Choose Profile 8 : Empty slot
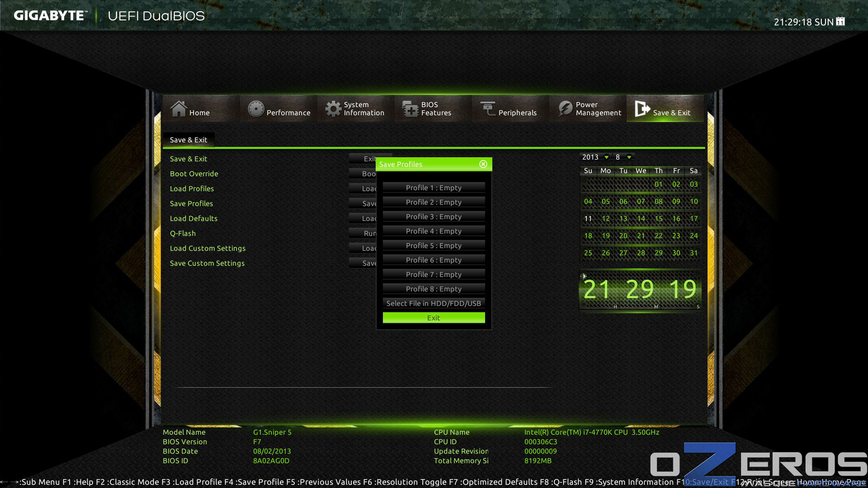 pyautogui.click(x=434, y=289)
